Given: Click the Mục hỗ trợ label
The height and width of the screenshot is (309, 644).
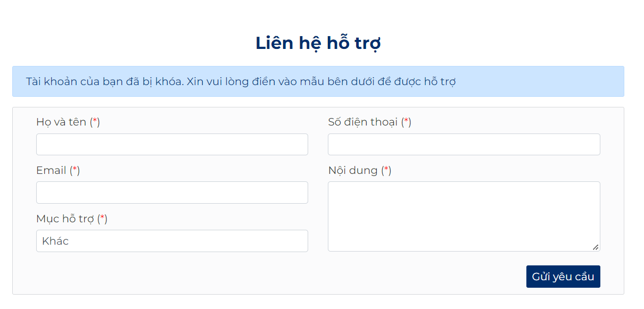Looking at the screenshot, I should (65, 219).
